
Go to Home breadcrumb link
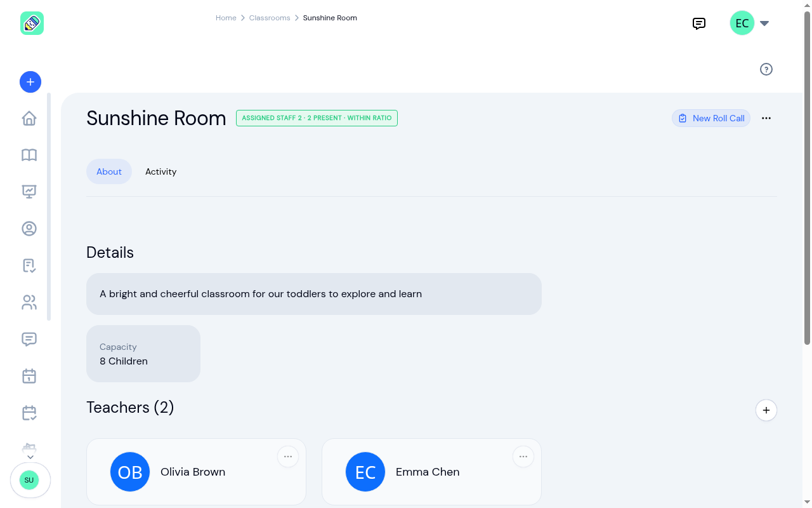click(226, 18)
